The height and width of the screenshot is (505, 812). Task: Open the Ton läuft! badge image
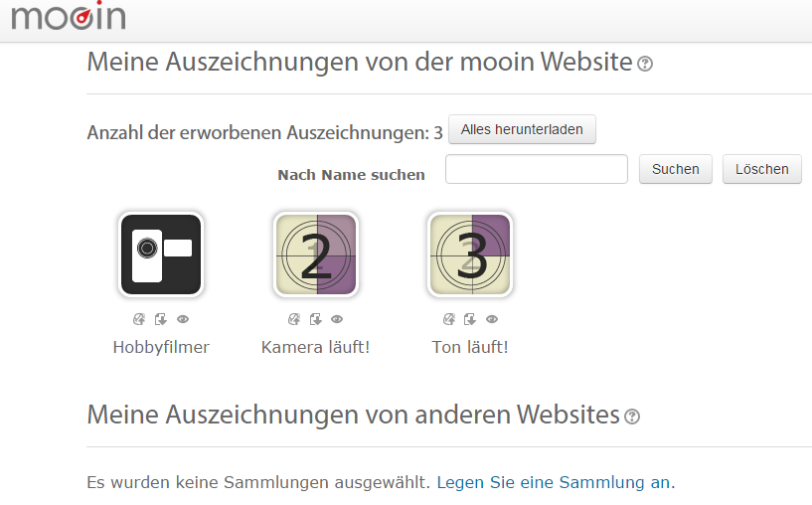click(470, 254)
